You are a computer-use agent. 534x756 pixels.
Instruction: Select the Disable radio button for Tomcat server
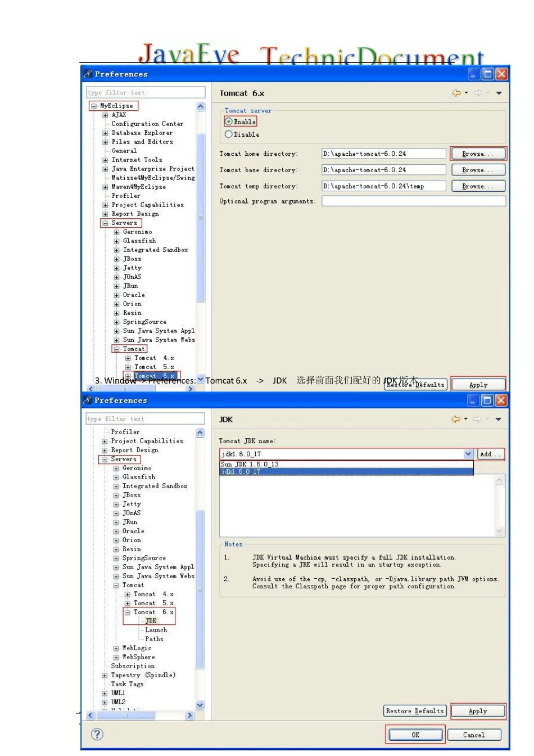(229, 134)
